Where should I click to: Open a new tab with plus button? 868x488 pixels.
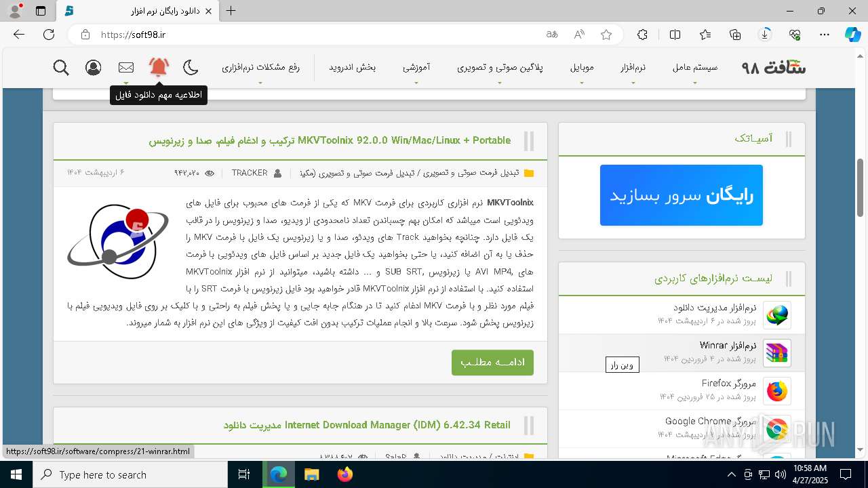click(x=231, y=11)
